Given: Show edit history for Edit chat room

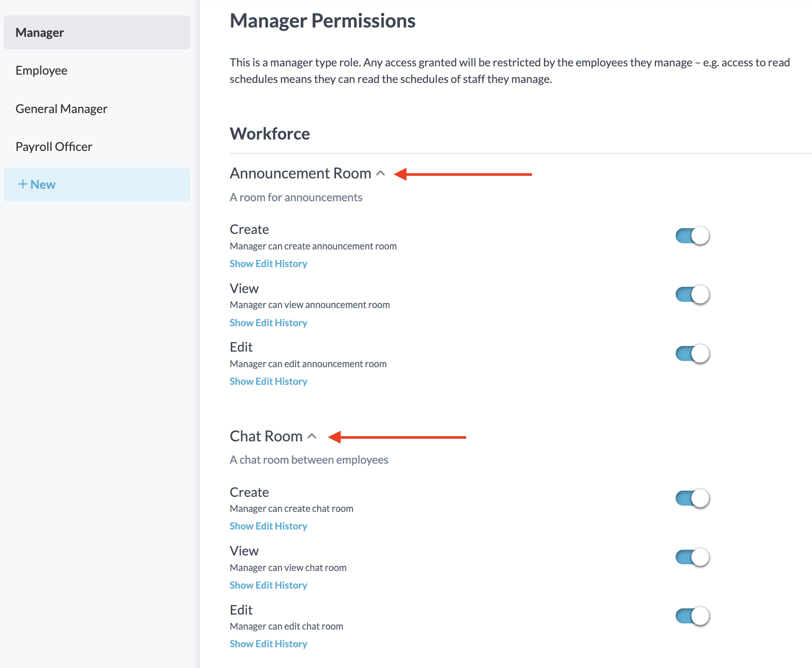Looking at the screenshot, I should (x=268, y=644).
